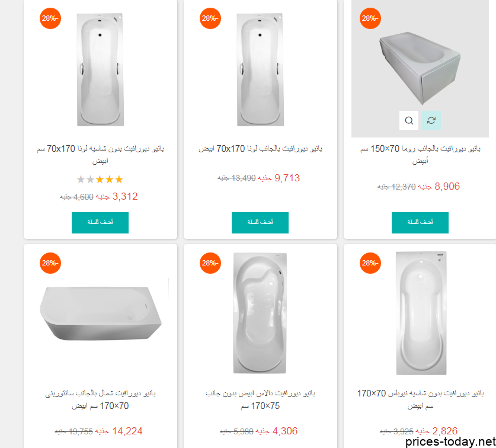Viewport: 496px width, 448px height.
Task: Open the Luna 70x170 with side panel product title
Action: tap(260, 149)
